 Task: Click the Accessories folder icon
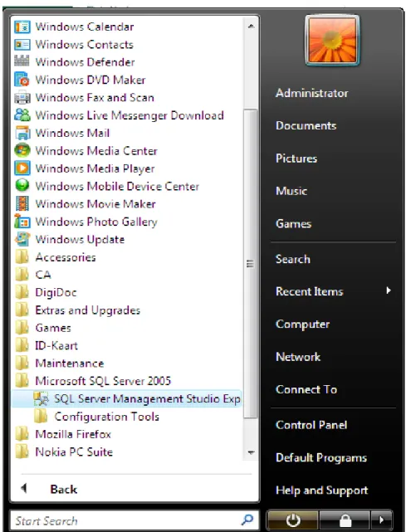pos(22,257)
